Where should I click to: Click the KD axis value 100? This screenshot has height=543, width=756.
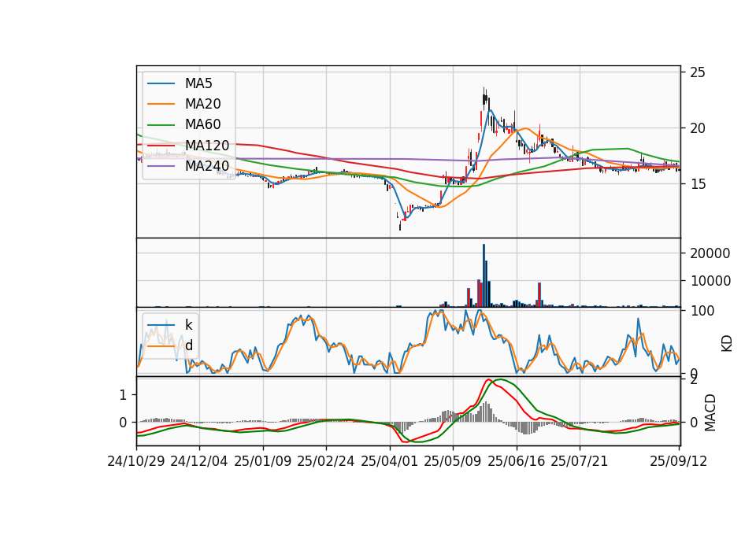(702, 312)
